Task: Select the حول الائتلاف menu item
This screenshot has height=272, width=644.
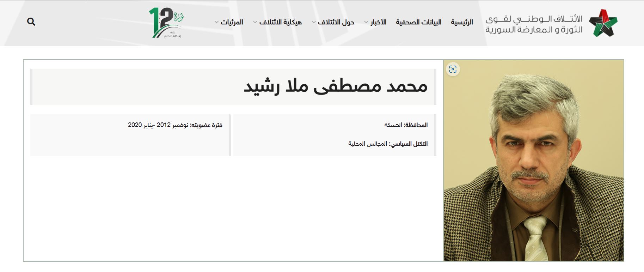Action: (x=336, y=22)
